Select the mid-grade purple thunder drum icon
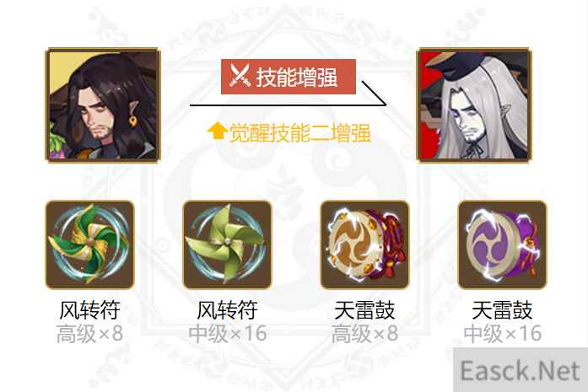This screenshot has width=588, height=392. [503, 245]
